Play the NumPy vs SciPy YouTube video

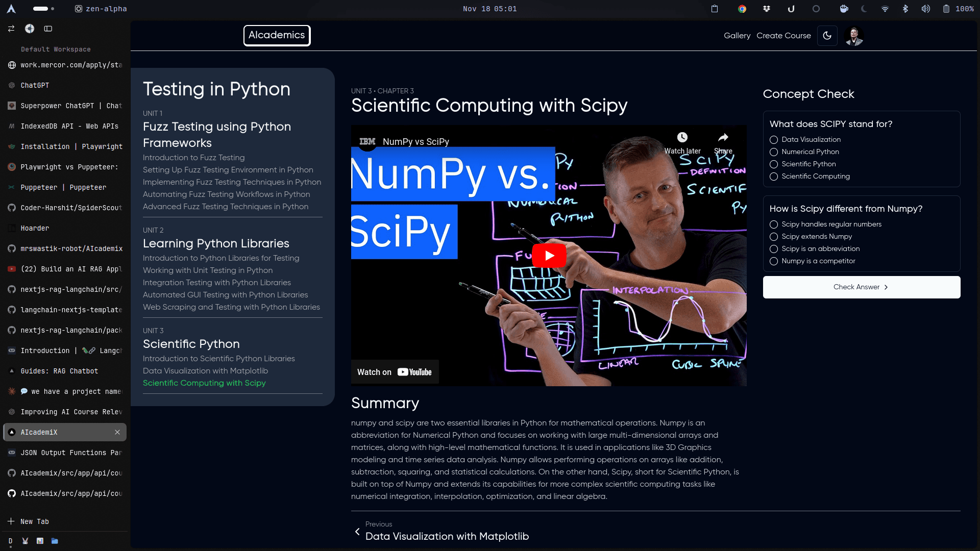click(549, 256)
